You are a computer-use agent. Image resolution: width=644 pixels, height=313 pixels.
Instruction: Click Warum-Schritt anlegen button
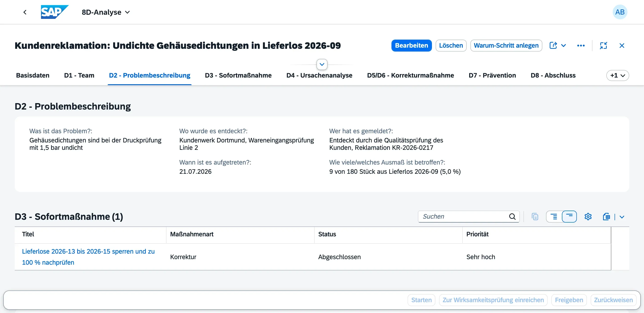point(506,46)
